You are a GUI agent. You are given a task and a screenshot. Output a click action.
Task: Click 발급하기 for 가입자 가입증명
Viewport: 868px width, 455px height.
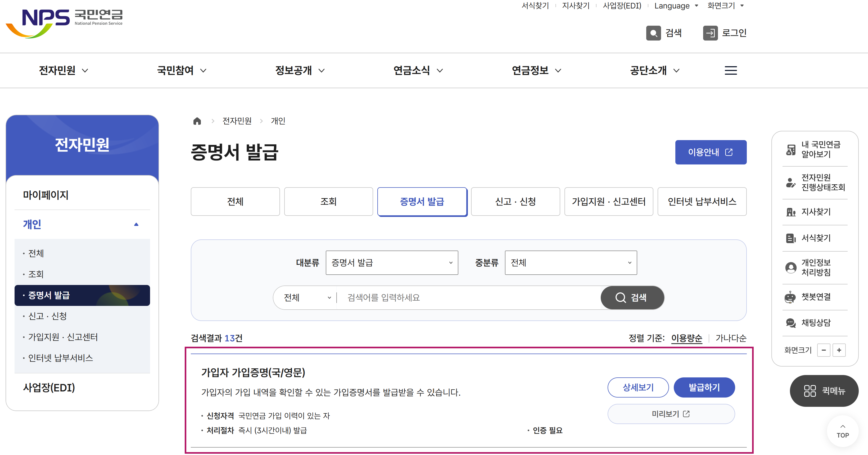(704, 387)
